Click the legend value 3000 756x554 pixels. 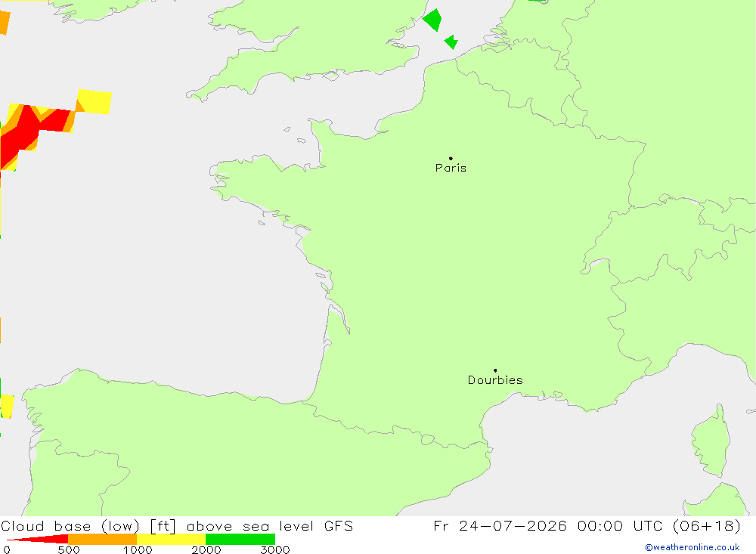[275, 549]
